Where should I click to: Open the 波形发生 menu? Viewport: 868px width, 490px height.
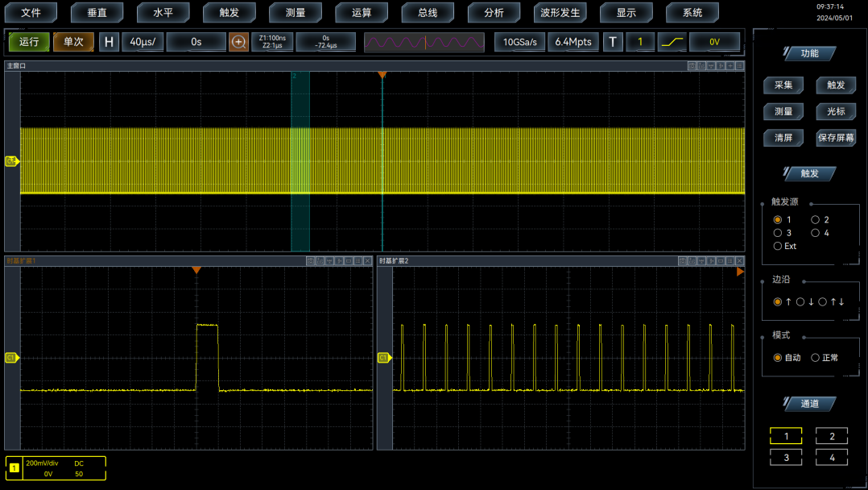pyautogui.click(x=560, y=12)
